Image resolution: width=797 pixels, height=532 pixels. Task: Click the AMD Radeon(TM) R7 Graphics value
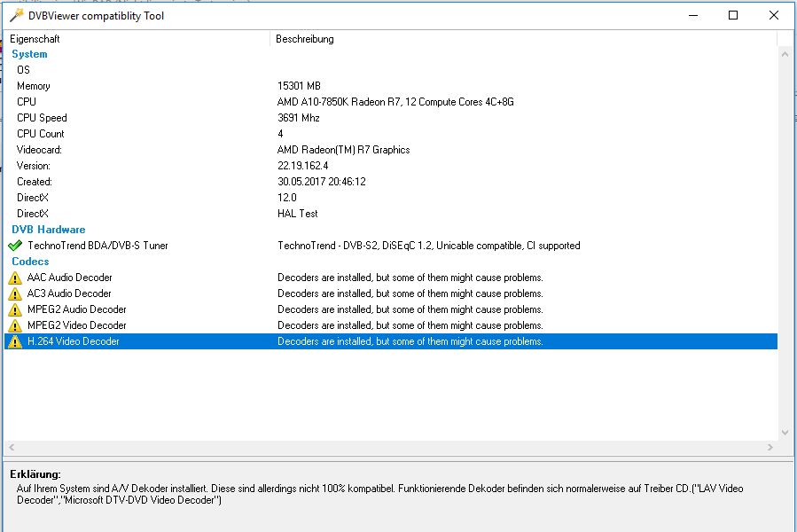coord(344,150)
